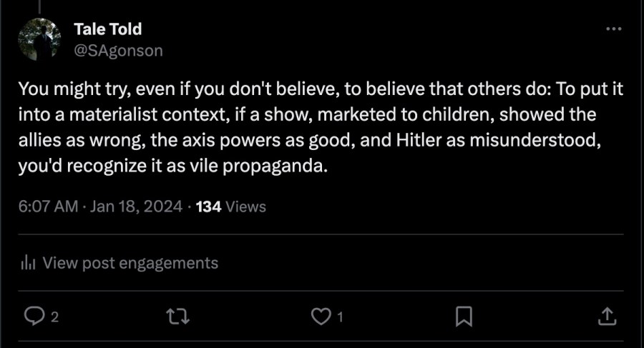Click the Views label beside 134
Screen dimensions: 644x348
pyautogui.click(x=245, y=207)
